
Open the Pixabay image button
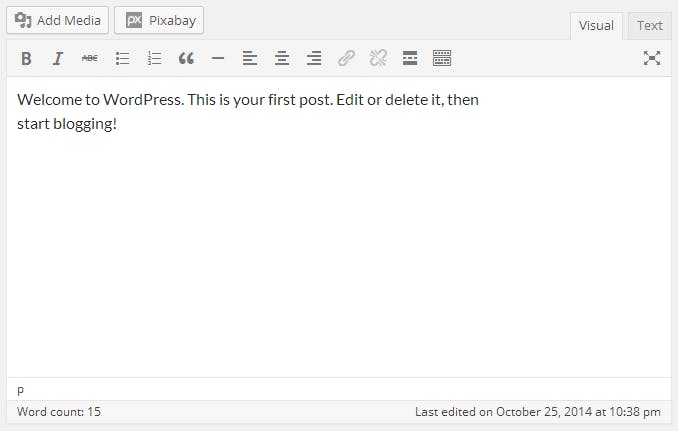(x=159, y=20)
